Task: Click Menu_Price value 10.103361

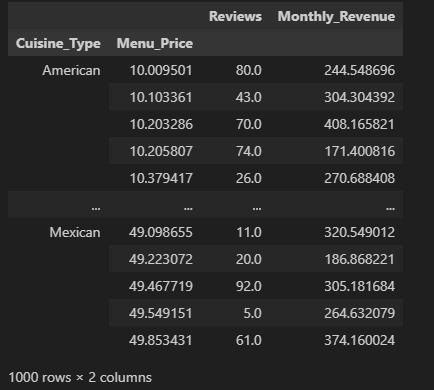Action: click(161, 97)
